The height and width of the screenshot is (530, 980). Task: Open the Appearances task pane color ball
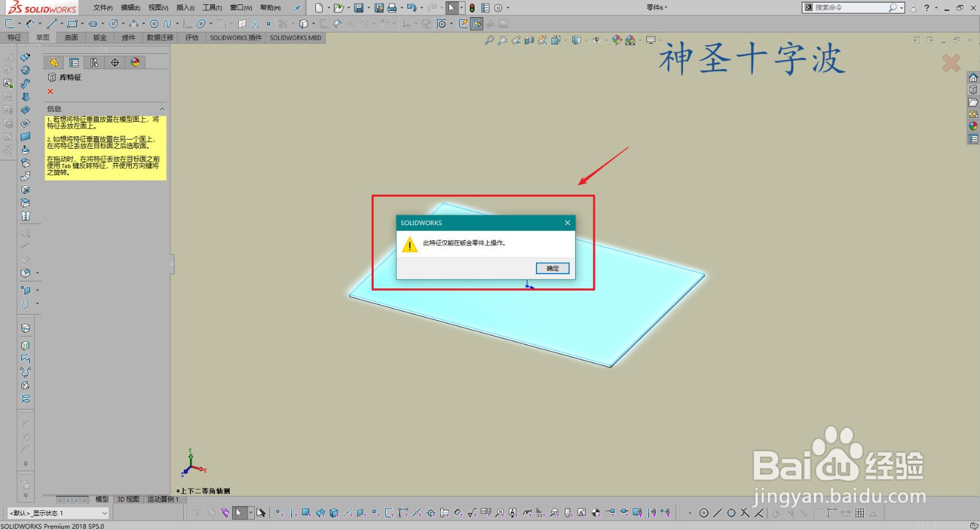[x=973, y=126]
